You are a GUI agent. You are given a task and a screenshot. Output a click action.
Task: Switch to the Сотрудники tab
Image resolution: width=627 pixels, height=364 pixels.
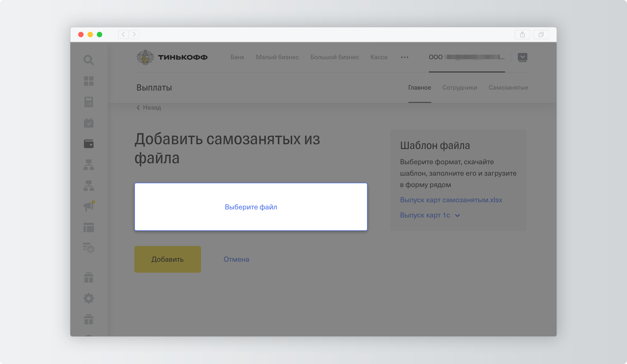[x=459, y=88]
